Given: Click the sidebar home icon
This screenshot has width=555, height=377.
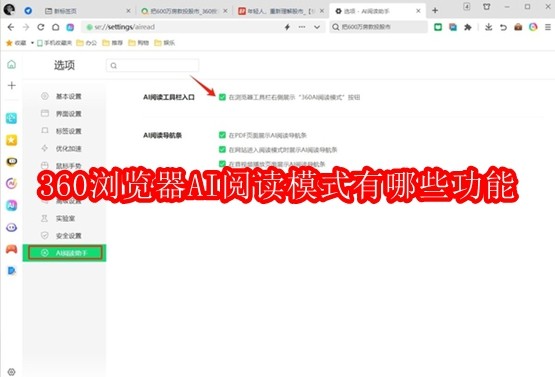Looking at the screenshot, I should (x=11, y=64).
